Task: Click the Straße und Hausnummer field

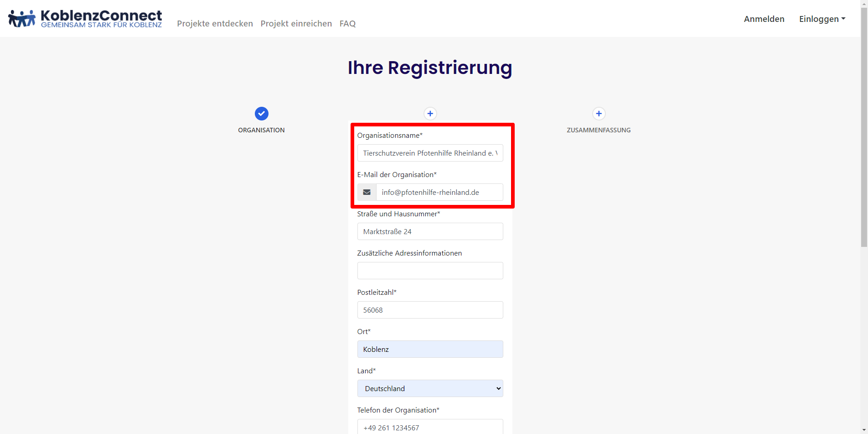Action: click(x=430, y=231)
